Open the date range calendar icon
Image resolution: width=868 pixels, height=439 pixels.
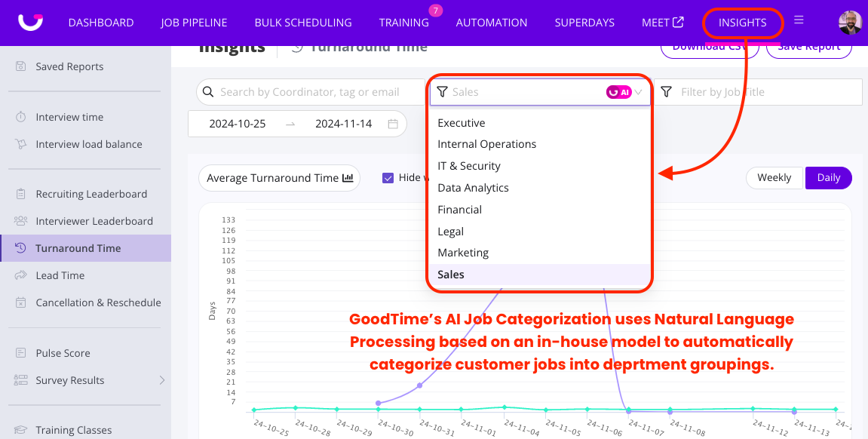click(x=393, y=124)
